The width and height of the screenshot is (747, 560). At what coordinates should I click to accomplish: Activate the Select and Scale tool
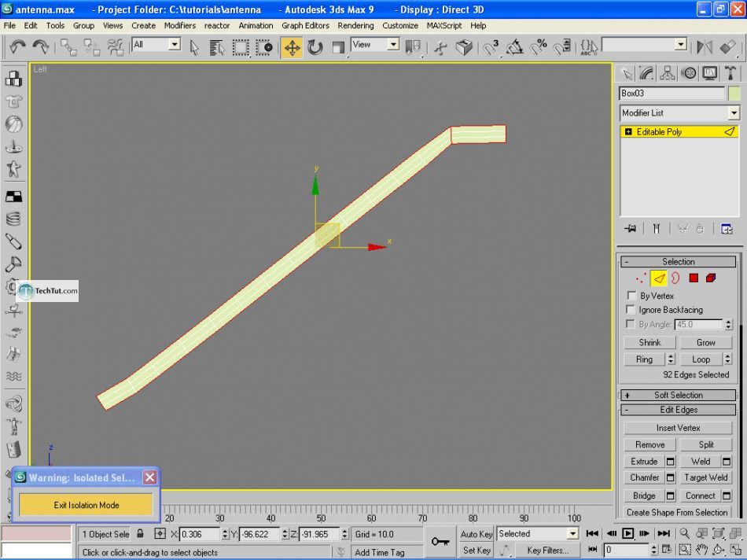point(338,47)
